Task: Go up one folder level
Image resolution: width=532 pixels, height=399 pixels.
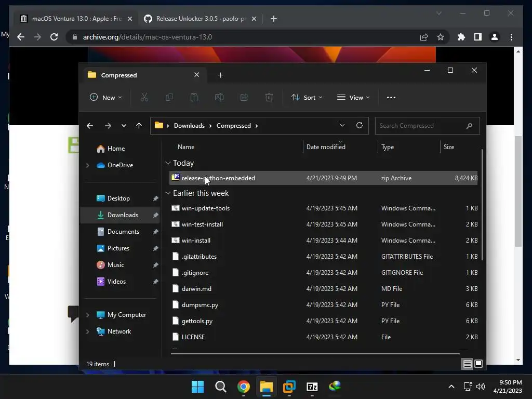Action: [139, 126]
